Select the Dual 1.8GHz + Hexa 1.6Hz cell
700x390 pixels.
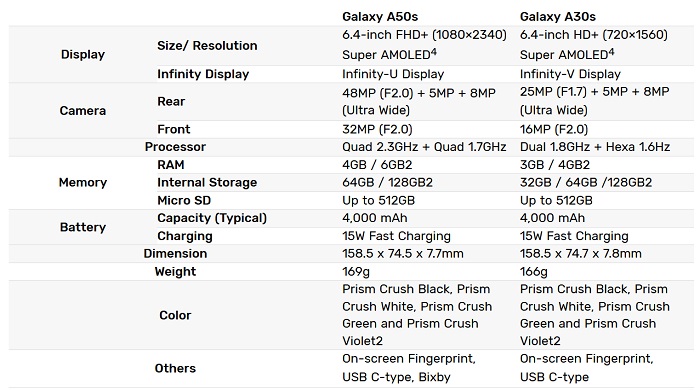[x=595, y=147]
